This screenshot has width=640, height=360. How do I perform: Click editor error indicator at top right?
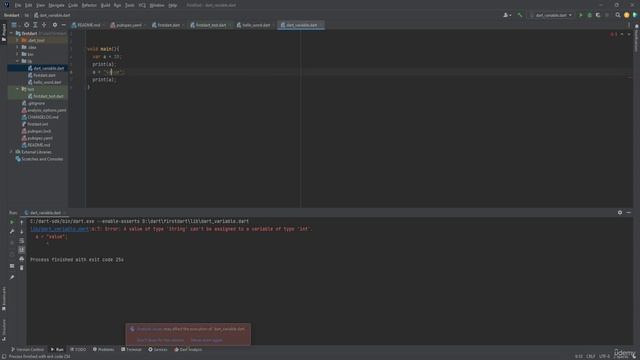click(x=614, y=34)
